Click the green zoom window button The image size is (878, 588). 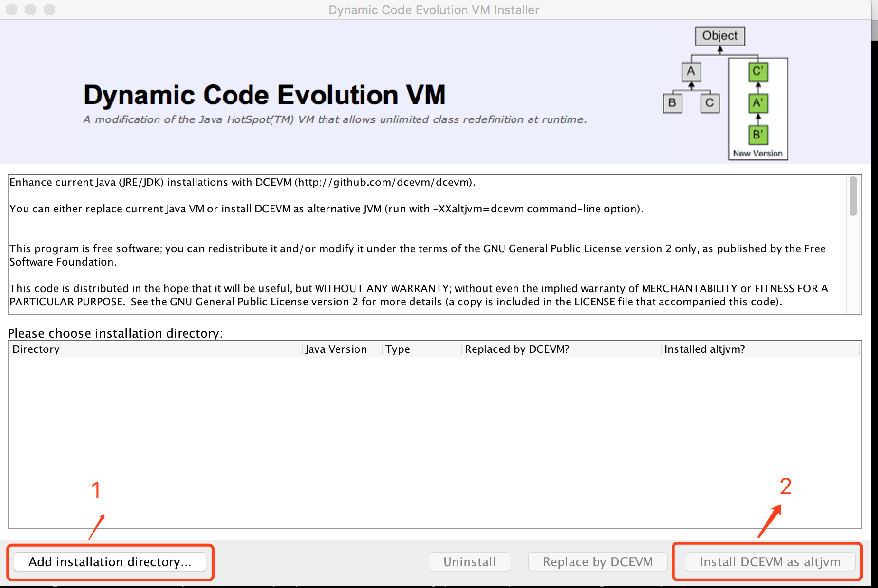point(49,9)
